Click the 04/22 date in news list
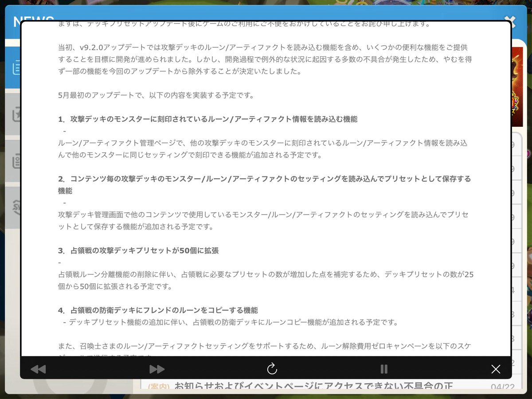 click(503, 387)
